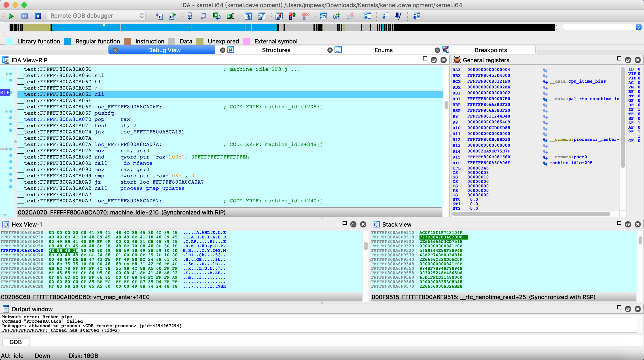This screenshot has height=360, width=644.
Task: Open the Breakpoints tab
Action: [x=491, y=50]
